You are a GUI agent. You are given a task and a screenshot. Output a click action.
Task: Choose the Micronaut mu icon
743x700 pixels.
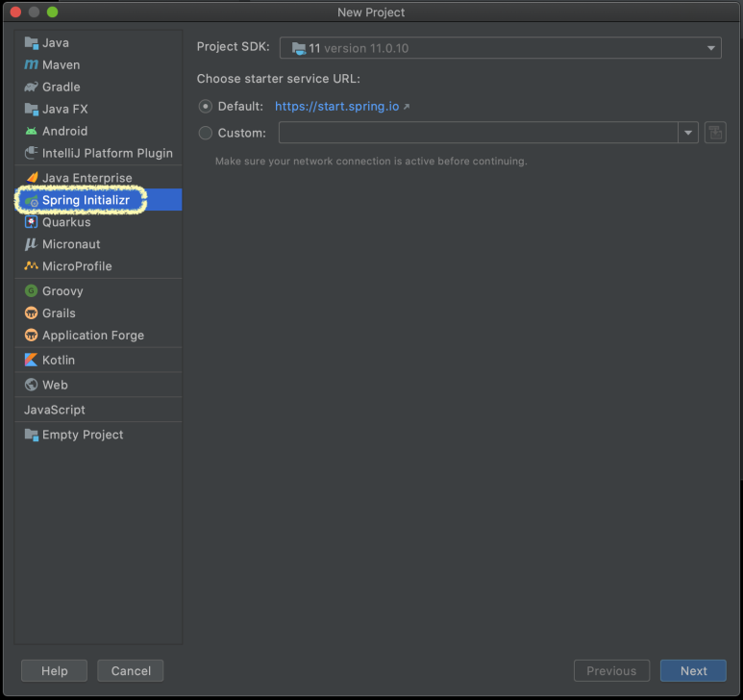click(32, 244)
